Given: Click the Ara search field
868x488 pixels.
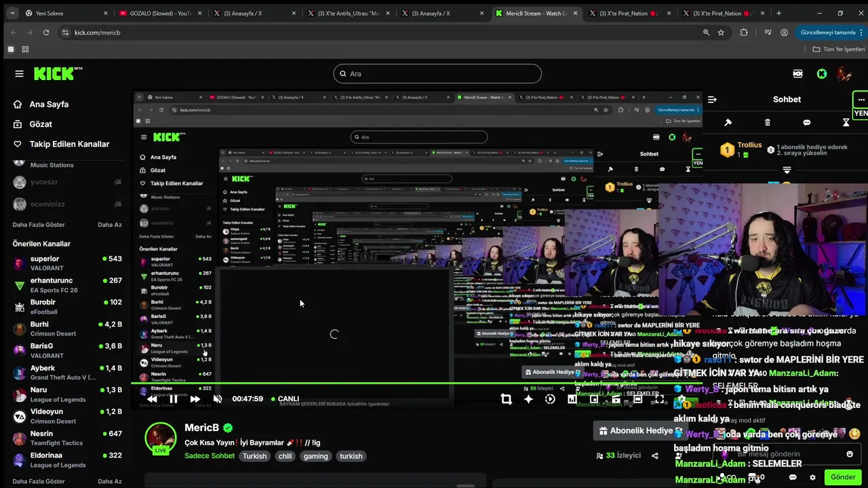Looking at the screenshot, I should coord(437,74).
